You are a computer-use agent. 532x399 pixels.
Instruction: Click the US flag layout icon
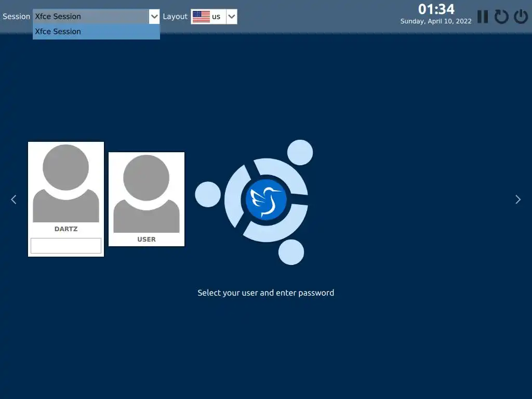point(201,17)
